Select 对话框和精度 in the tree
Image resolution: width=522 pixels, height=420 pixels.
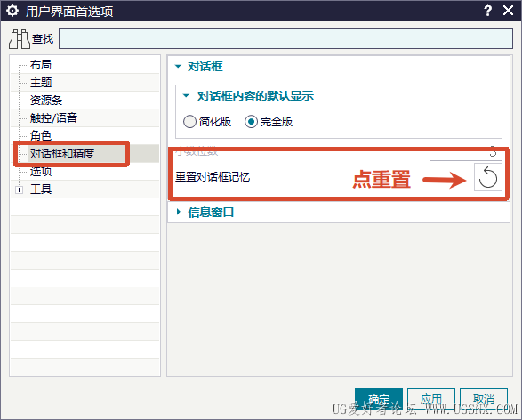pyautogui.click(x=62, y=154)
